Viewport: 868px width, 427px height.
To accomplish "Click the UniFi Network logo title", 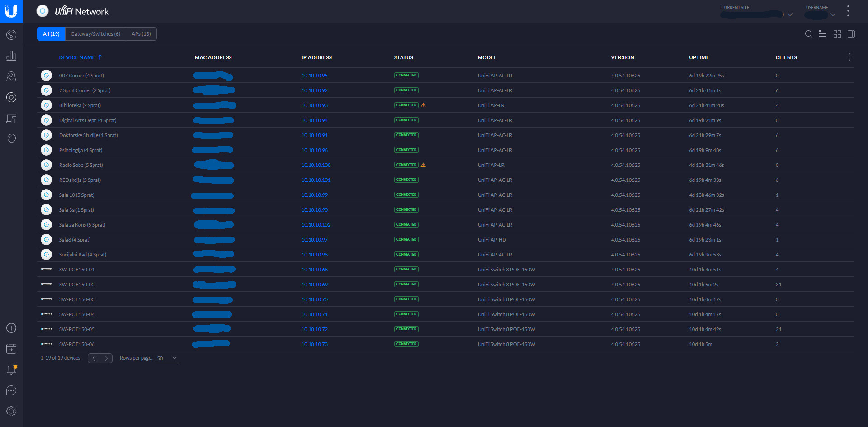I will [x=82, y=11].
